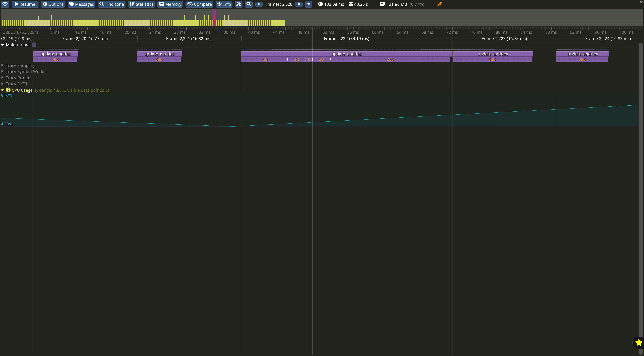Expand the Tracy Symbol Worker thread

pyautogui.click(x=3, y=71)
